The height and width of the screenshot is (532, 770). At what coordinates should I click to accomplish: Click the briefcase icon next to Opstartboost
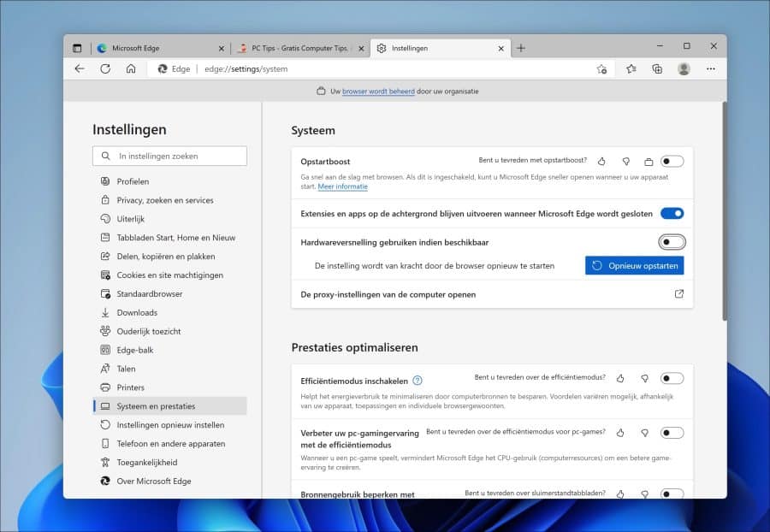(649, 162)
